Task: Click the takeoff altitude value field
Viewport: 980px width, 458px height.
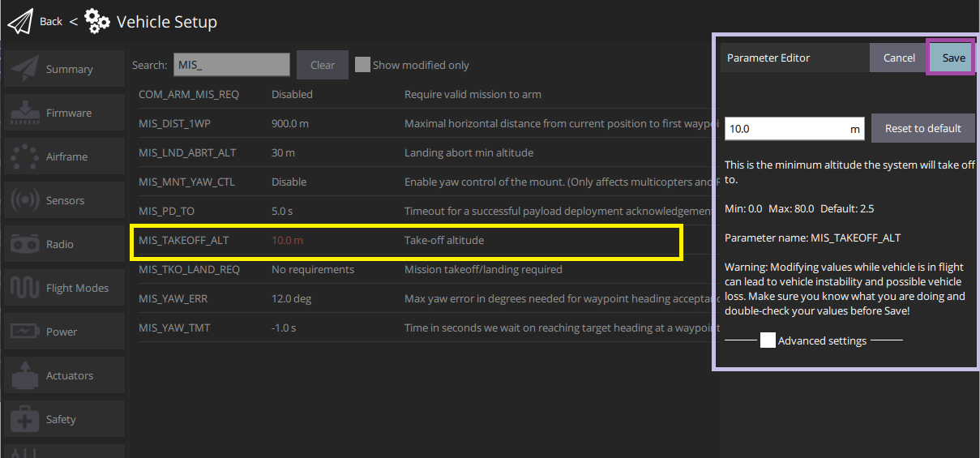Action: (x=785, y=128)
